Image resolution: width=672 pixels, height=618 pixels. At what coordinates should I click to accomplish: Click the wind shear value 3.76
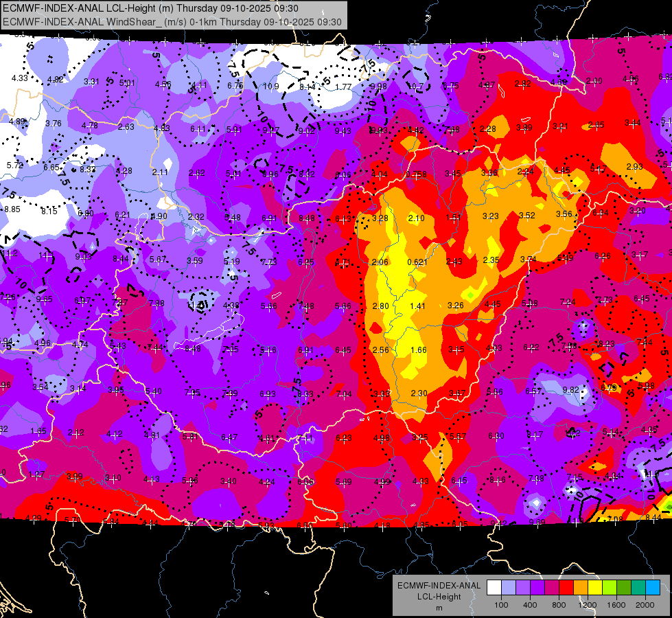pos(53,124)
